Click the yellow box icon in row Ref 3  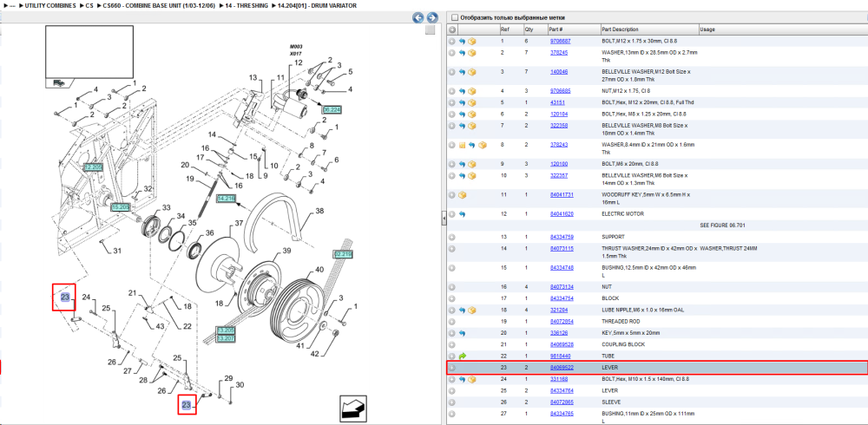click(472, 72)
